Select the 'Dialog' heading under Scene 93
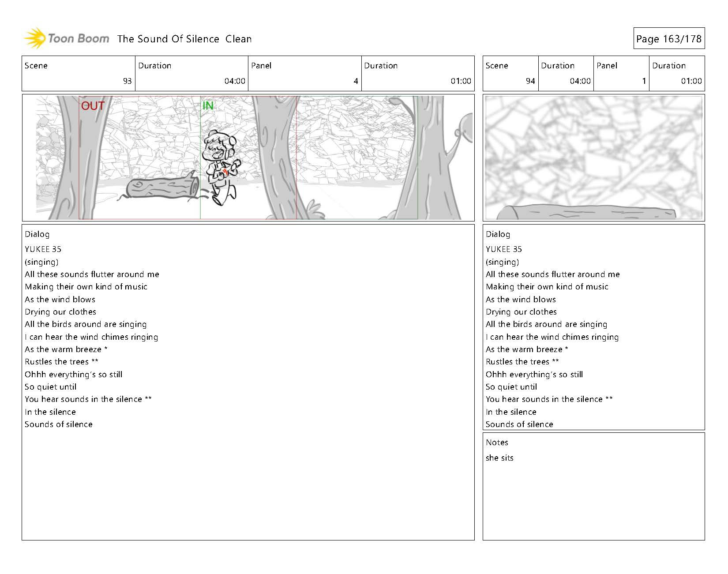This screenshot has width=728, height=574. tap(37, 234)
